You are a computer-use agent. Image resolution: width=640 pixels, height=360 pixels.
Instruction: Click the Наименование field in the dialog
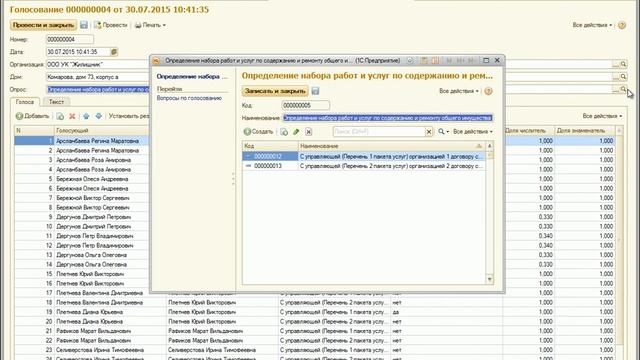(x=388, y=118)
